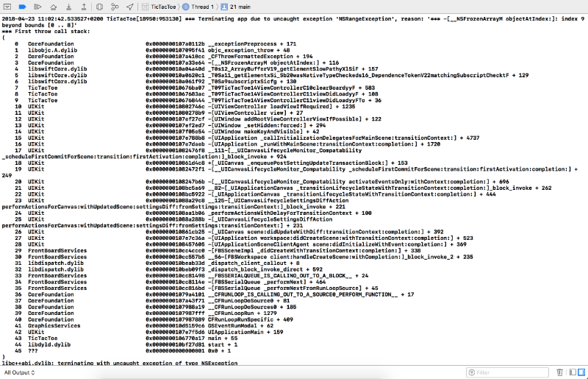Click '-[UIWindow makeKeyAndVisible] + 42' line
This screenshot has width=588, height=379.
(264, 132)
